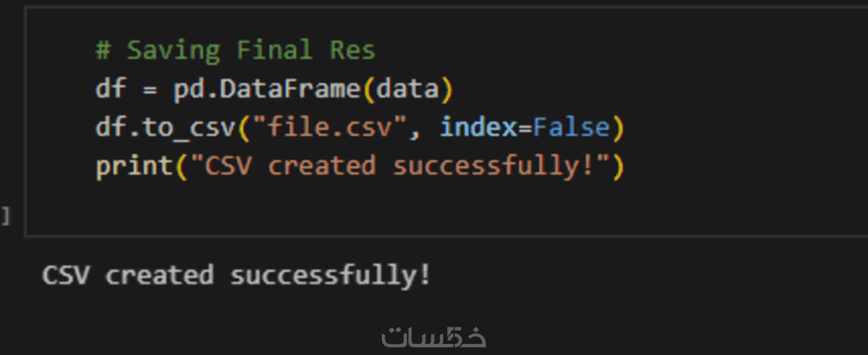Click the print function name
This screenshot has height=355, width=868.
coord(135,166)
